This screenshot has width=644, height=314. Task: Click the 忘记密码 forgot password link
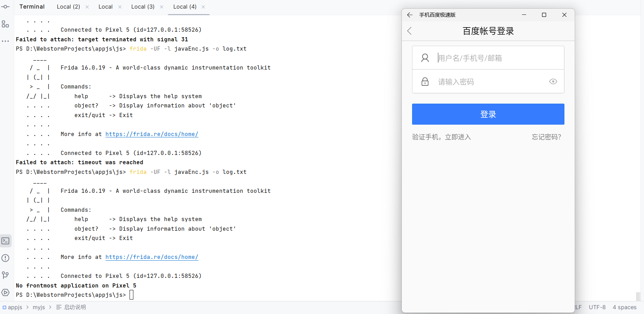pos(546,137)
